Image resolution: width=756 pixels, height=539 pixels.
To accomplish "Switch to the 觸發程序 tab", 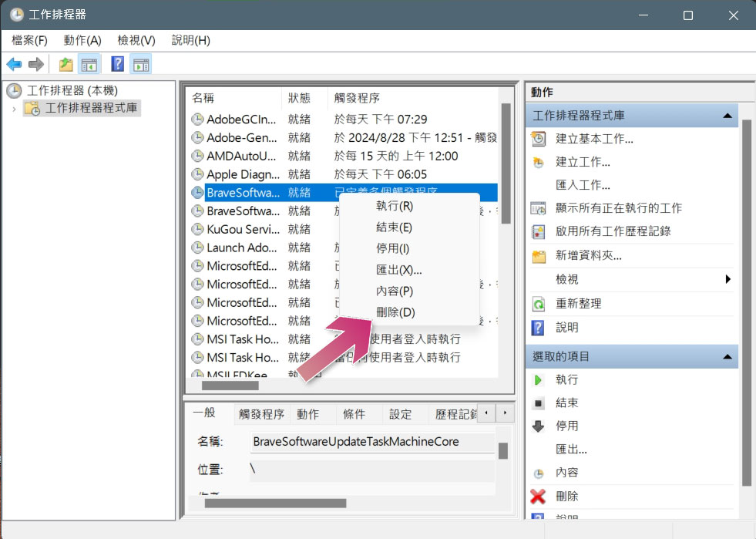I will [261, 415].
